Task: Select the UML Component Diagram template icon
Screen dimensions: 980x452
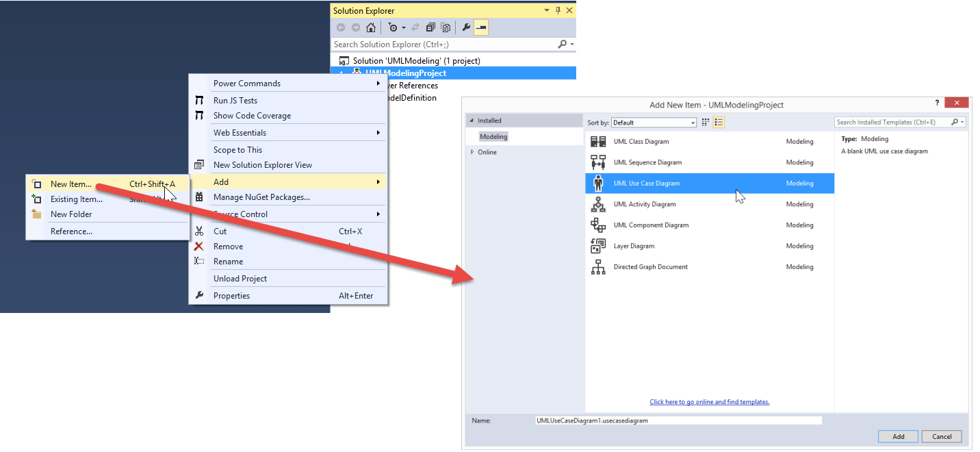Action: [598, 225]
